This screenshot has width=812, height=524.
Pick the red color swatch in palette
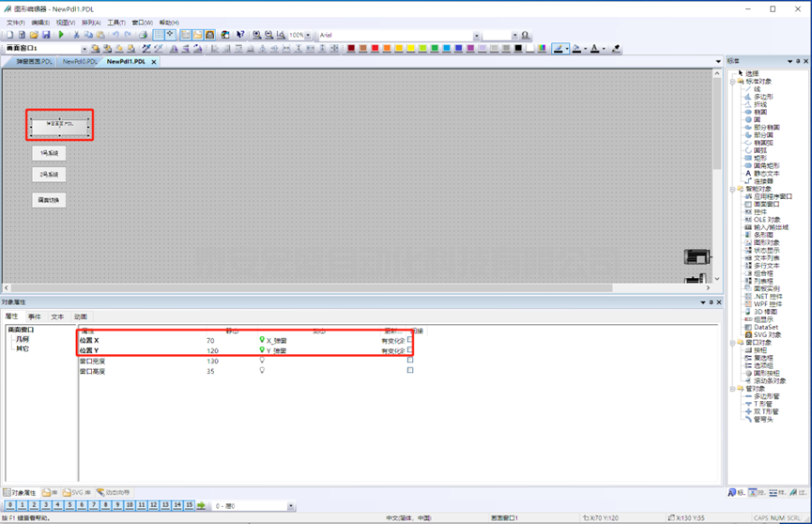[375, 48]
